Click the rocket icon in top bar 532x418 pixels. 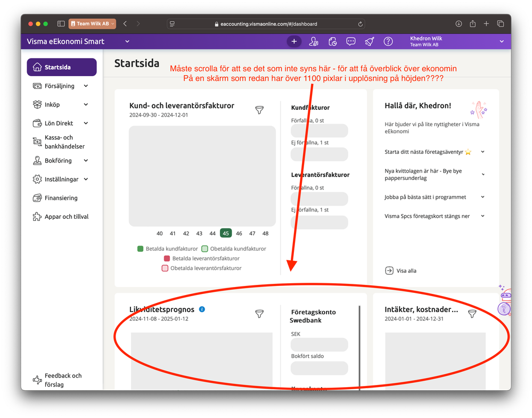click(370, 42)
